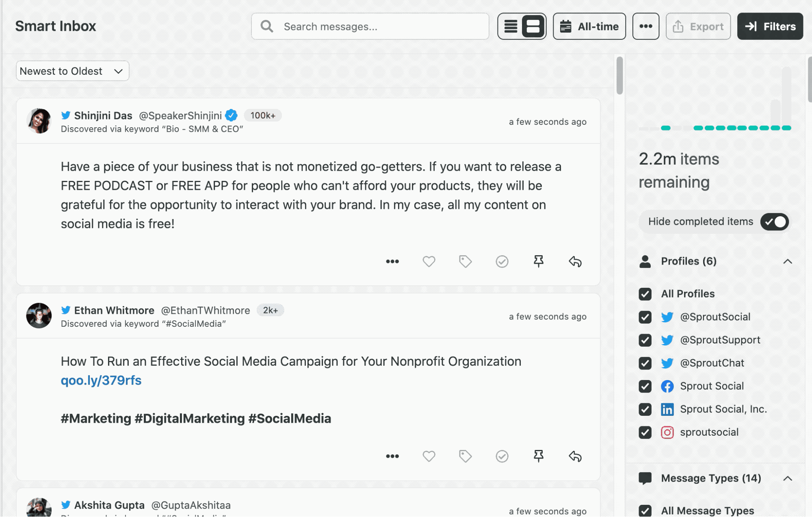The image size is (812, 517).
Task: Click the #DigitalMarketing hashtag
Action: (x=190, y=419)
